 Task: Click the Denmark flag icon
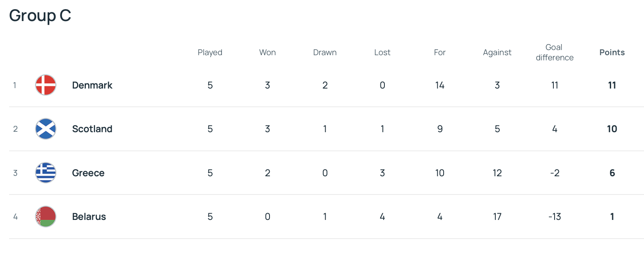(x=46, y=85)
